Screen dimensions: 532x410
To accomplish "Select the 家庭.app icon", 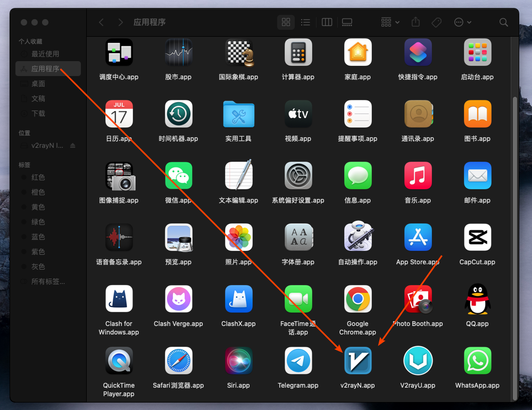I will pos(358,52).
